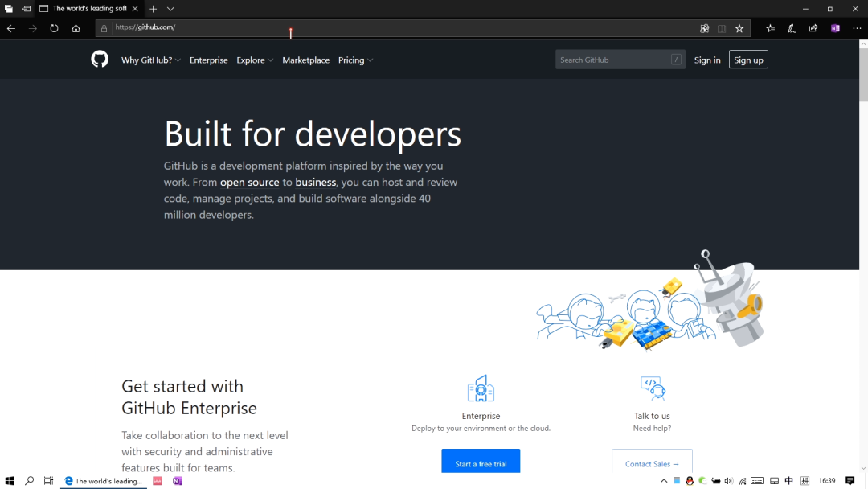Click the Sign up button
The image size is (868, 489).
coord(748,60)
